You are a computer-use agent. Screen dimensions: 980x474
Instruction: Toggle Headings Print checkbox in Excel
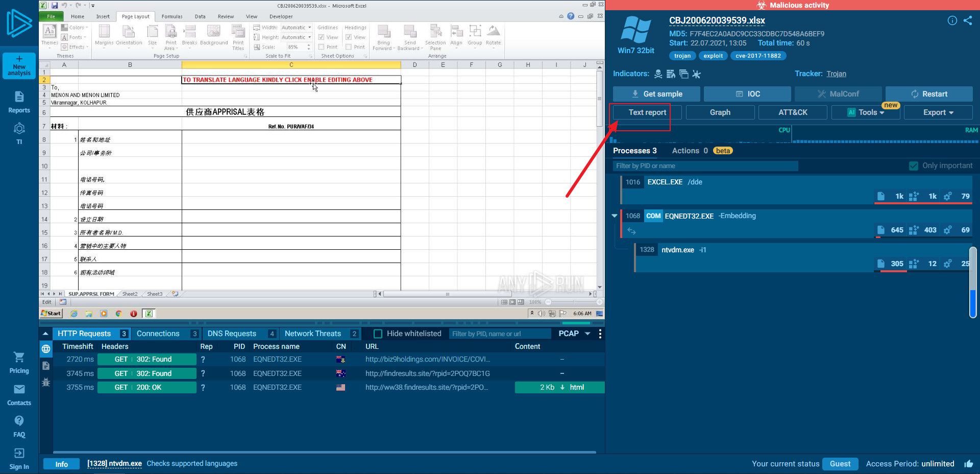pyautogui.click(x=349, y=47)
